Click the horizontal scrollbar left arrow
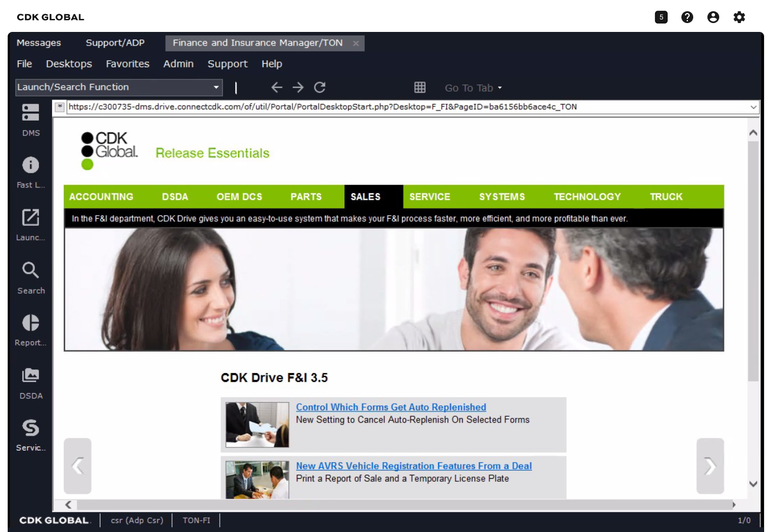Viewport: 773px width, 532px height. tap(68, 505)
